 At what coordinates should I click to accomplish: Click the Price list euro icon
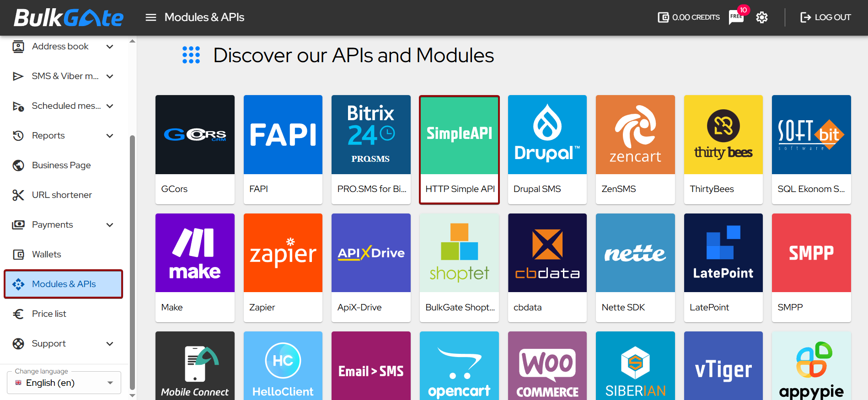[18, 314]
